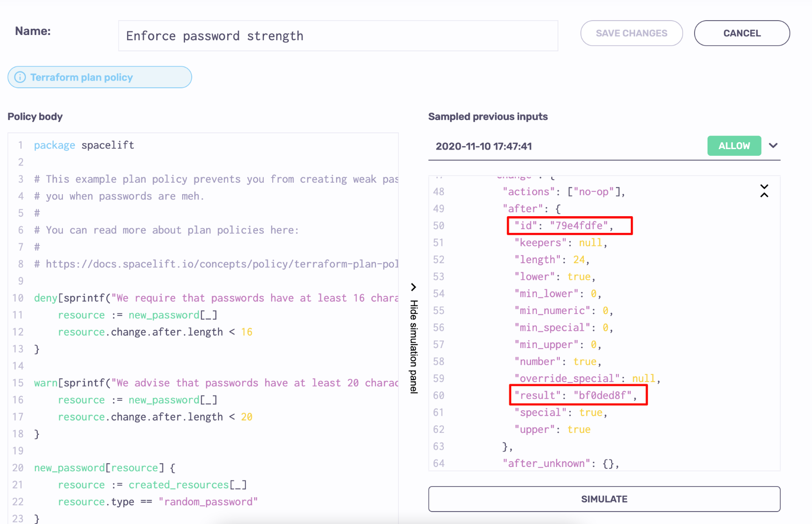Click the "length": 24 line in JSON
The width and height of the screenshot is (812, 524).
click(x=552, y=260)
